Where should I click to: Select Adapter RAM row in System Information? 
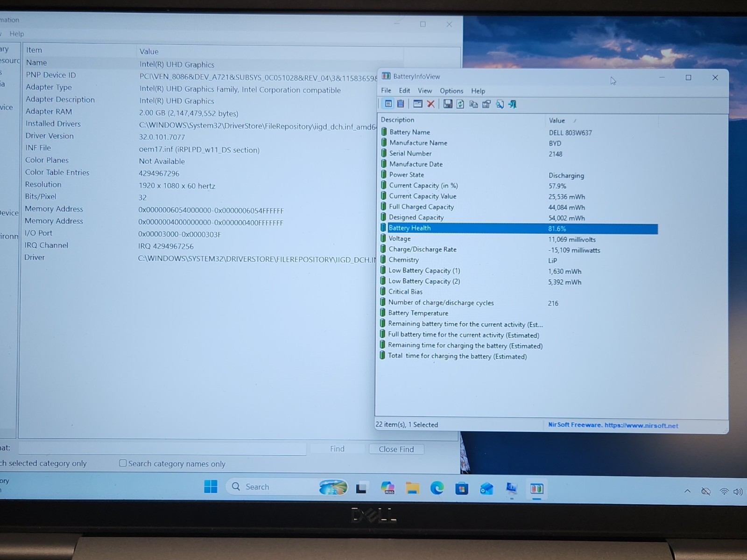pos(201,112)
